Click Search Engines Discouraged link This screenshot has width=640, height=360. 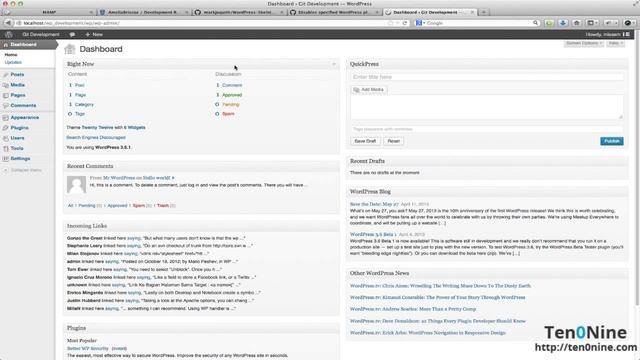(96, 138)
